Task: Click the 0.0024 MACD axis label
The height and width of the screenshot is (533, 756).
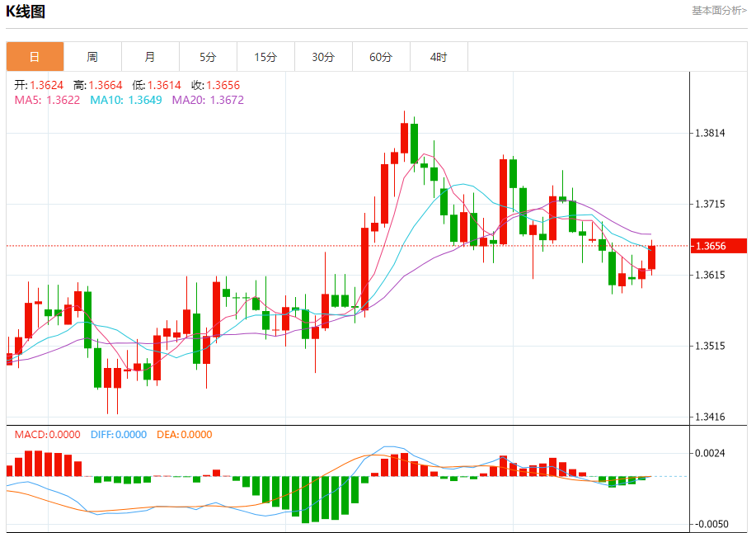Action: (710, 453)
